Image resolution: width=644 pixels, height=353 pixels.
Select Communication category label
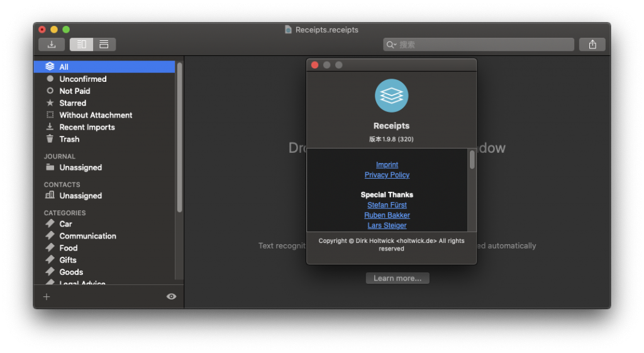tap(87, 236)
